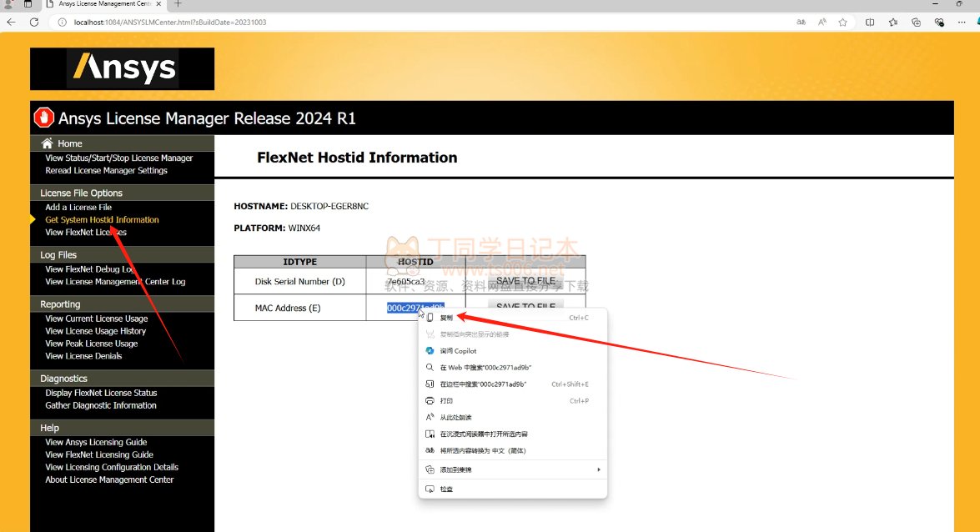Image resolution: width=980 pixels, height=532 pixels.
Task: Choose 打印 (Print) from context menu
Action: [446, 401]
